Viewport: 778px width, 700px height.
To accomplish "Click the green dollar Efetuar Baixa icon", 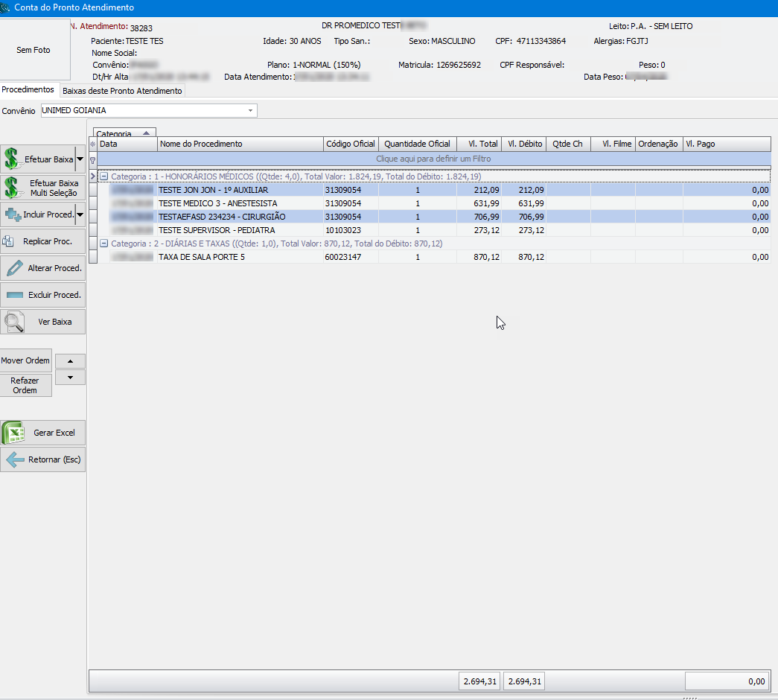I will (12, 159).
